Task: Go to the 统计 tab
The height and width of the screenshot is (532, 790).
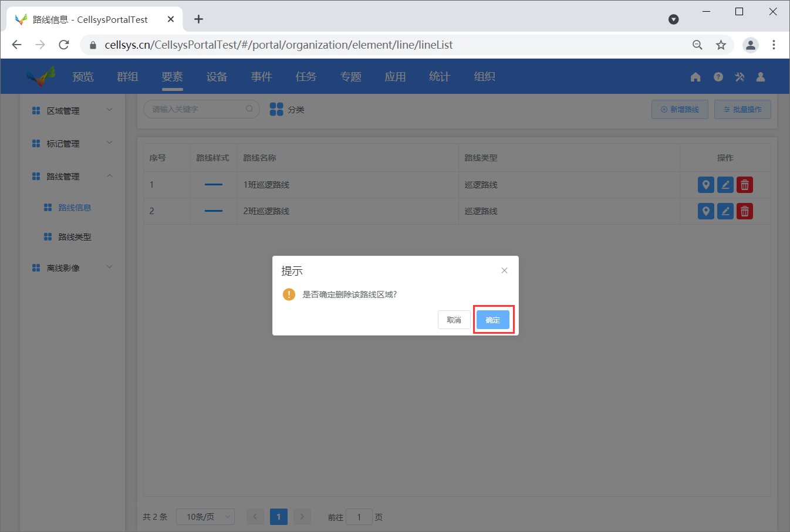Action: [x=440, y=76]
